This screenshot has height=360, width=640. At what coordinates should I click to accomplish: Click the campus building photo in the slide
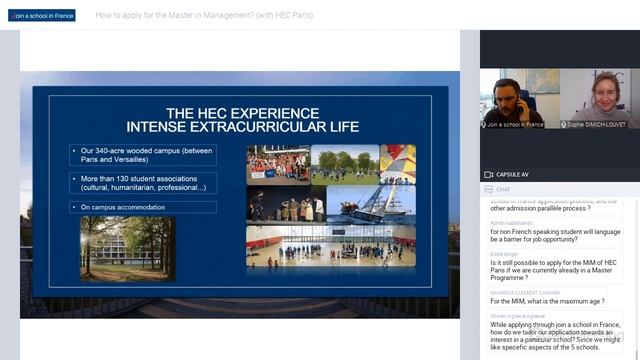[x=128, y=249]
